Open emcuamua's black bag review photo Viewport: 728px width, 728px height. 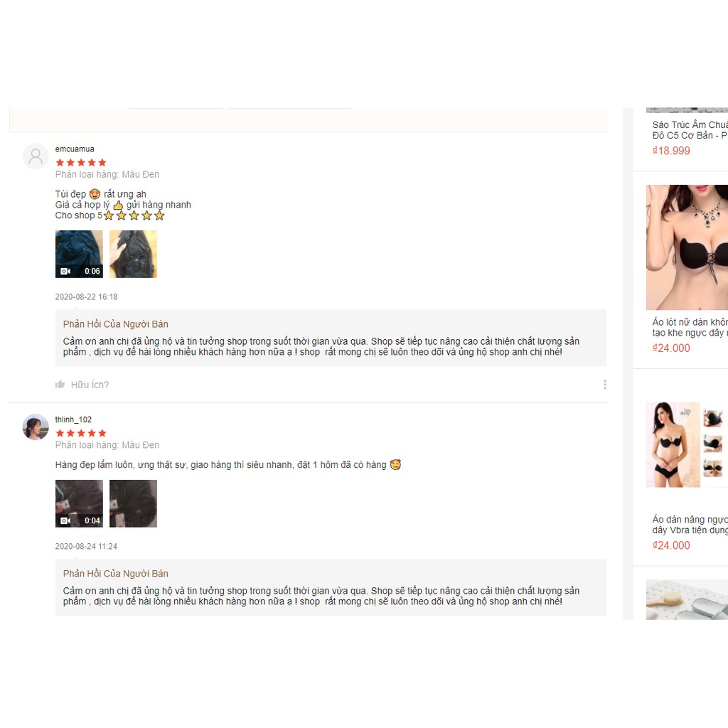(133, 254)
